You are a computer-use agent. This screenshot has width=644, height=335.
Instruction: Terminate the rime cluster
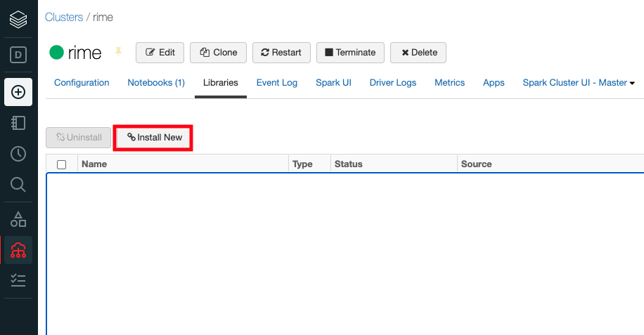[350, 53]
